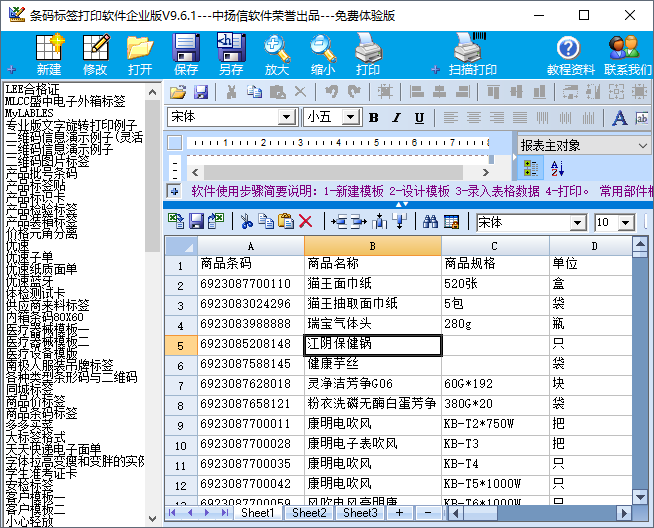Viewport: 654px width, 528px height.
Task: Switch to Sheet1 tab
Action: point(257,513)
